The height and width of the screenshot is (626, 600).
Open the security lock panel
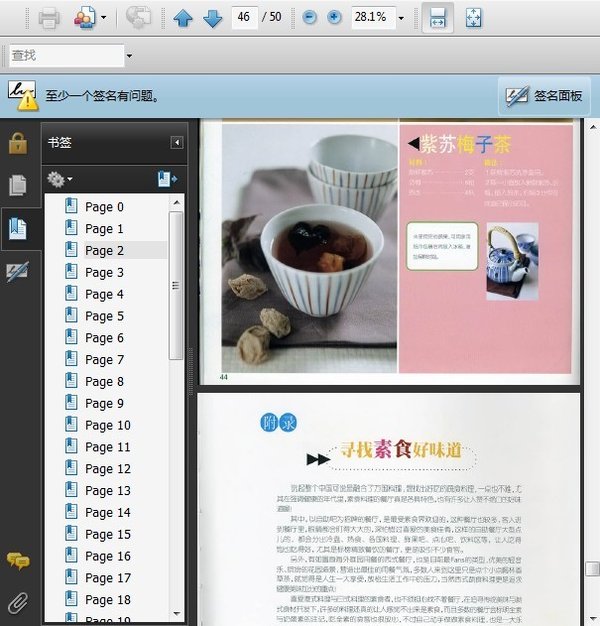pos(17,143)
